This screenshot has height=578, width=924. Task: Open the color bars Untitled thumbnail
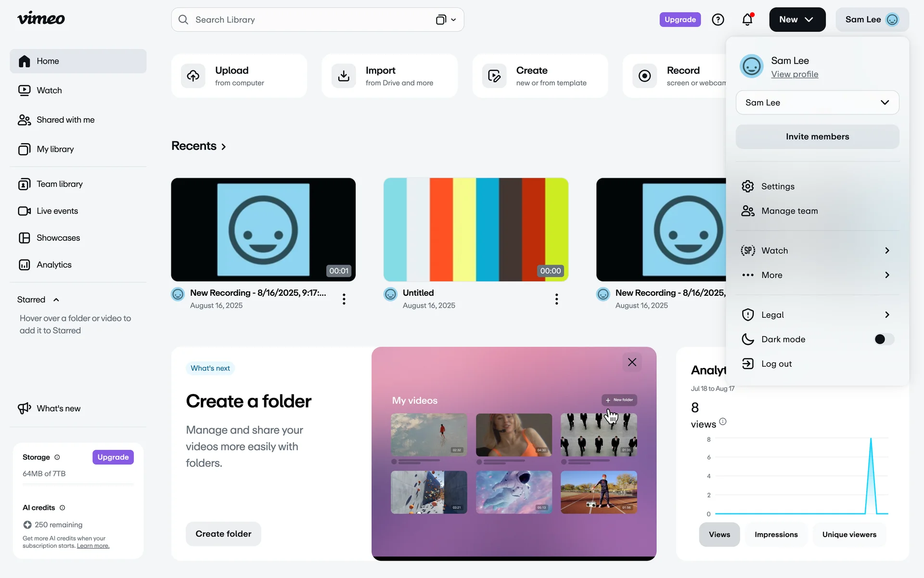(475, 229)
